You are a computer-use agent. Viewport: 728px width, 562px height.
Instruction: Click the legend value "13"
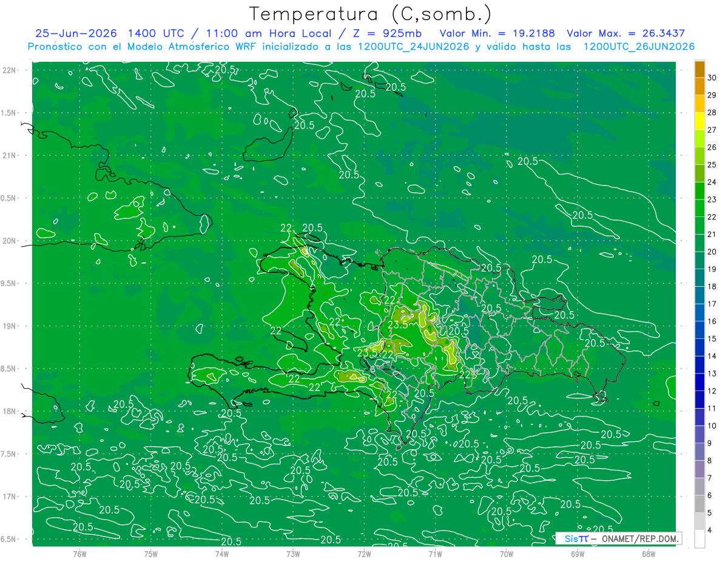pos(712,373)
